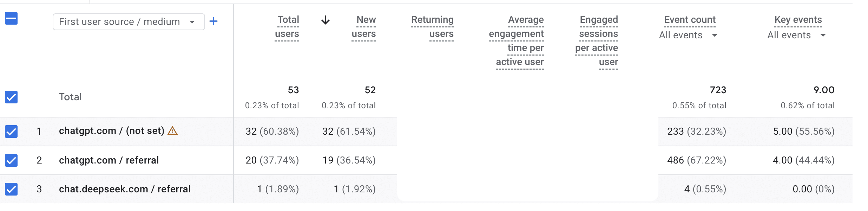Uncheck row 1 chatgpt.com / (not set)
This screenshot has width=868, height=211.
[x=11, y=132]
